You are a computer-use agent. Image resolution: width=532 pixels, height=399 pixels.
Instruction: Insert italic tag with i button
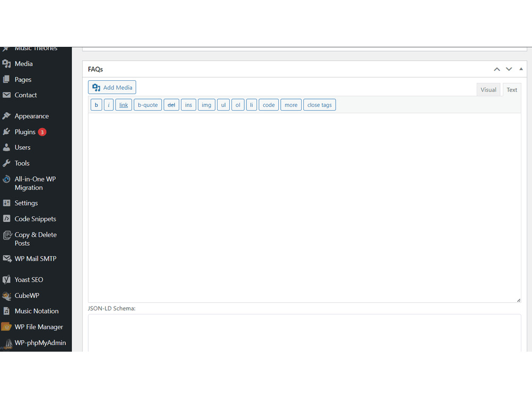point(109,105)
